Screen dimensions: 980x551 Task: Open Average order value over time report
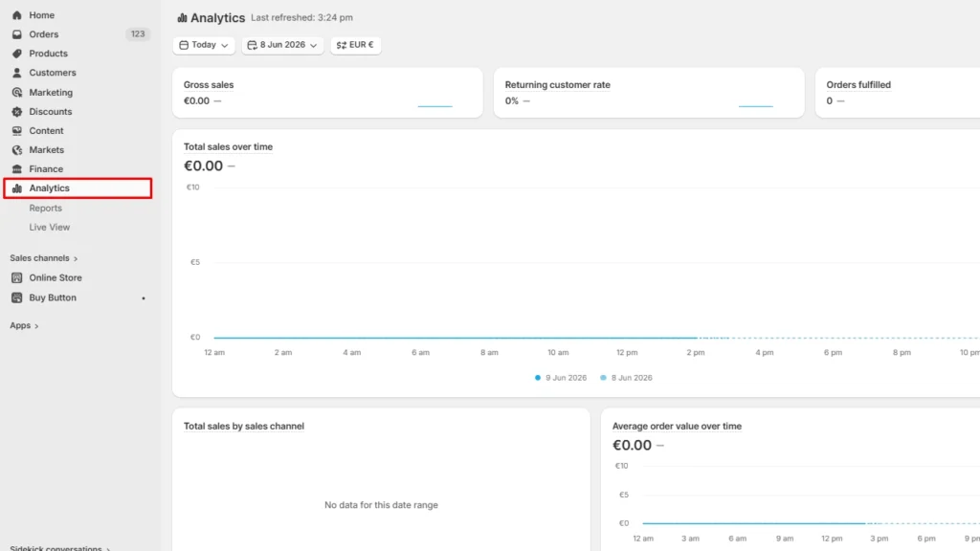(x=677, y=426)
